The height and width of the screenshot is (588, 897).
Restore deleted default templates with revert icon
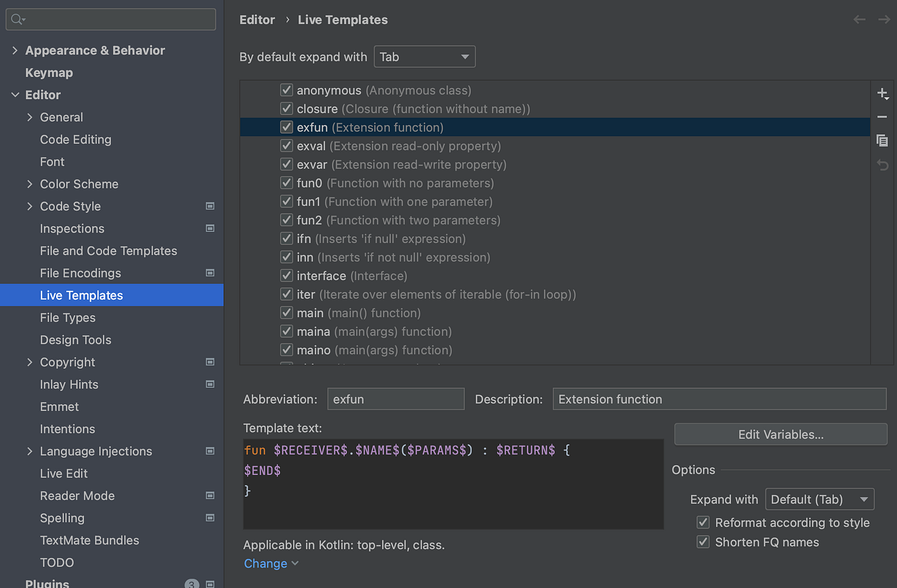pos(882,165)
